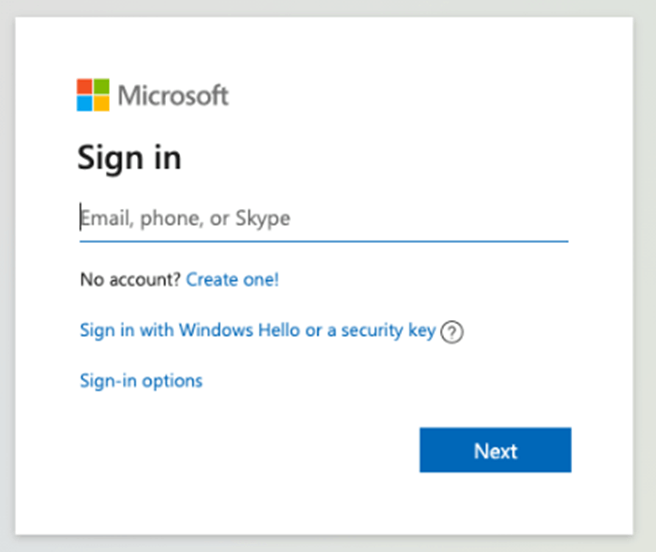
Task: Choose Sign in with Windows Hello or security key
Action: [258, 330]
